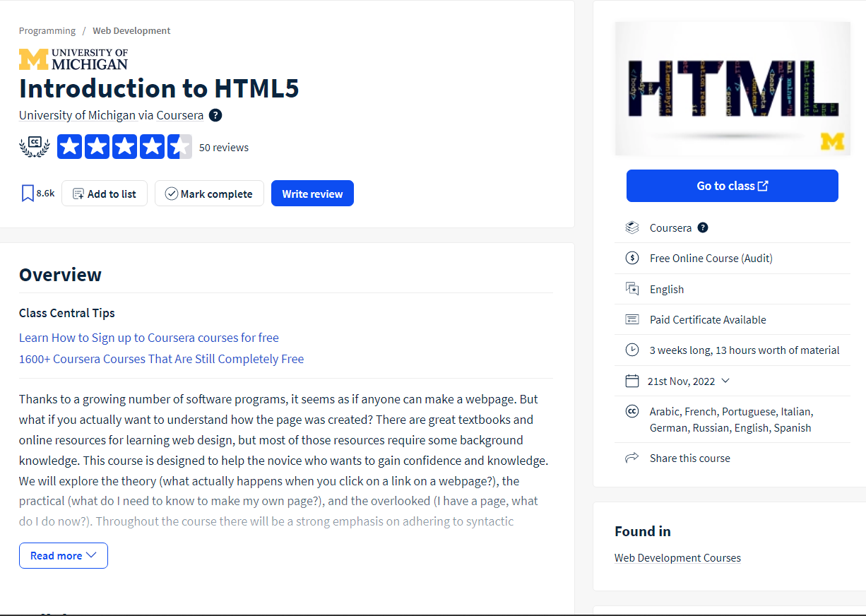Open 1600+ Coursera Courses Still Completely Free link
Image resolution: width=866 pixels, height=616 pixels.
point(161,359)
